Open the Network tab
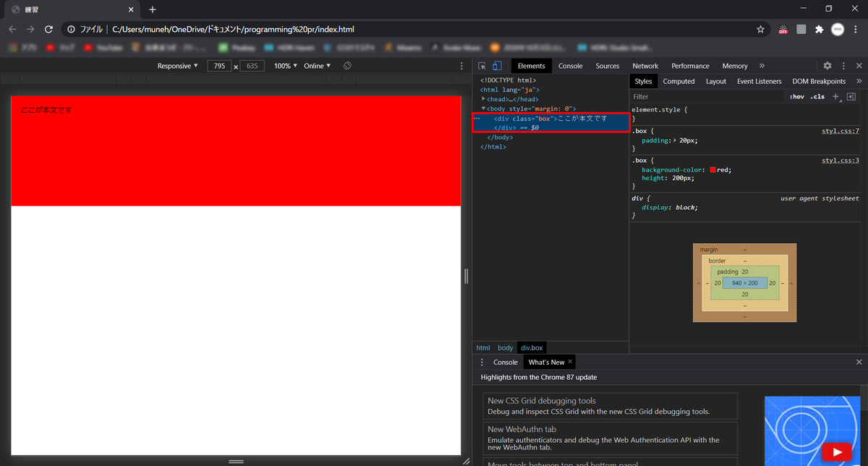This screenshot has width=868, height=466. coord(645,66)
